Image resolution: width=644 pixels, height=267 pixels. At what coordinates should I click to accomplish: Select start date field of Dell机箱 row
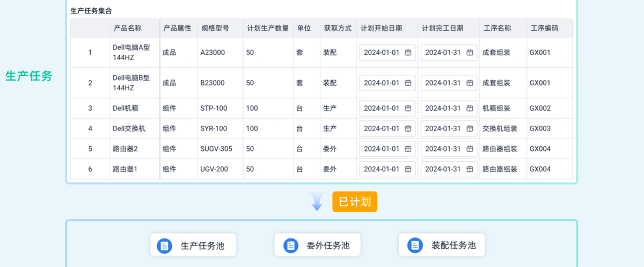(387, 108)
